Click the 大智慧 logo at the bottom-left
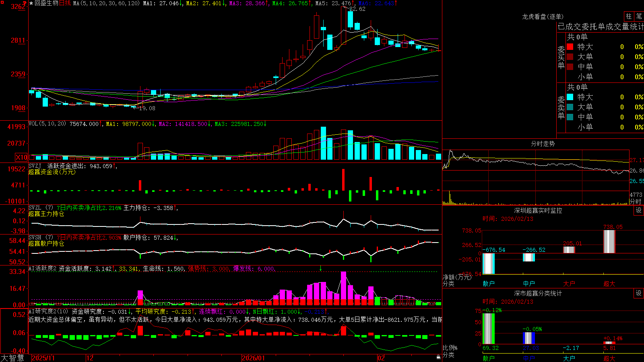Viewport: 644px width, 362px height. click(12, 358)
